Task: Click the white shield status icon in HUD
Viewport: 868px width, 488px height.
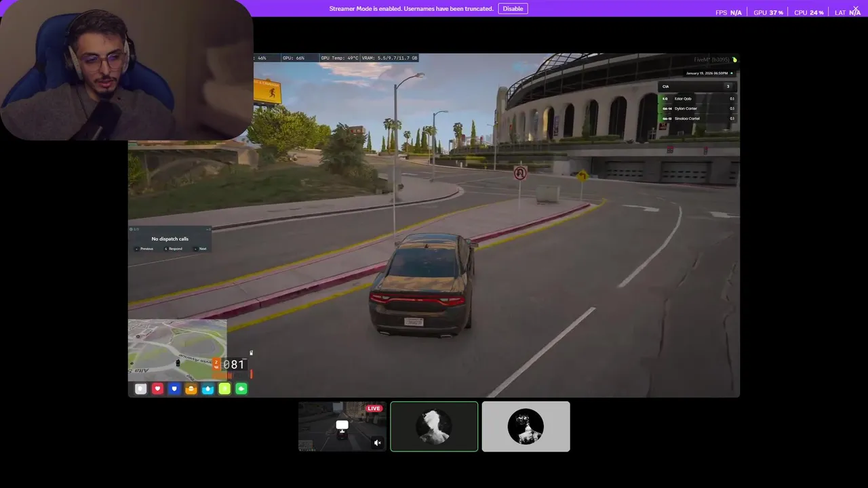Action: tap(140, 388)
